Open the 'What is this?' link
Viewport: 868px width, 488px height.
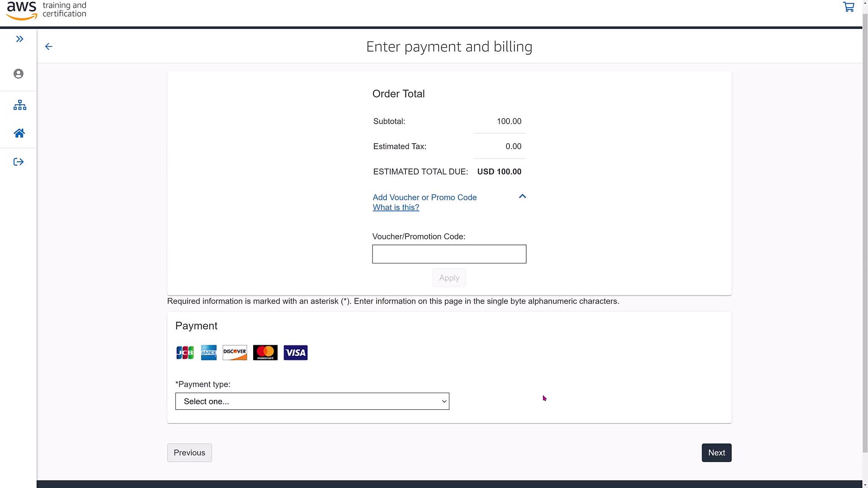396,207
